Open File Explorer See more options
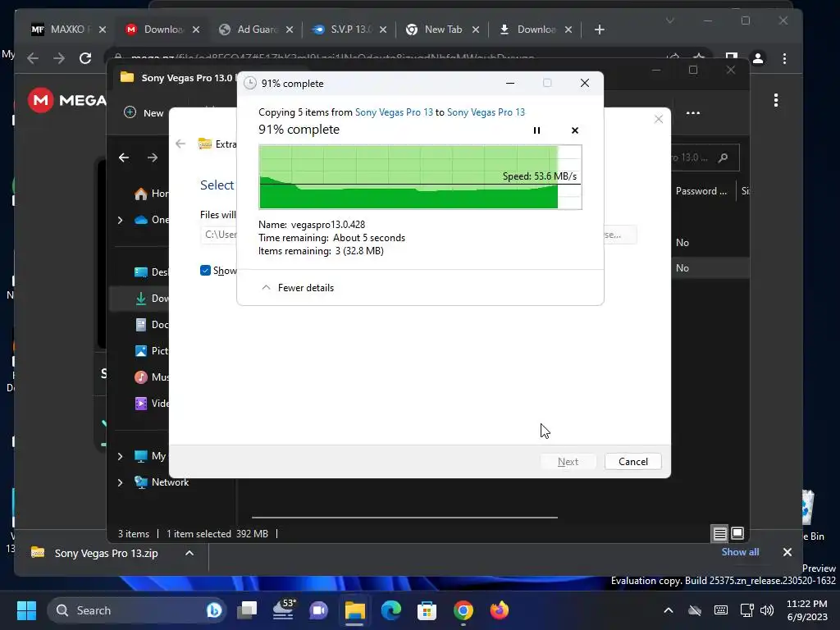Image resolution: width=840 pixels, height=630 pixels. click(692, 113)
